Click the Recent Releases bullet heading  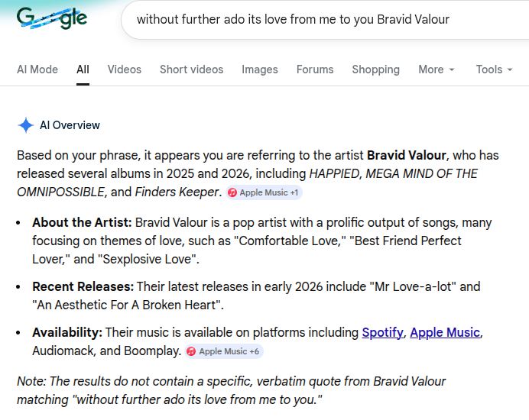[83, 287]
